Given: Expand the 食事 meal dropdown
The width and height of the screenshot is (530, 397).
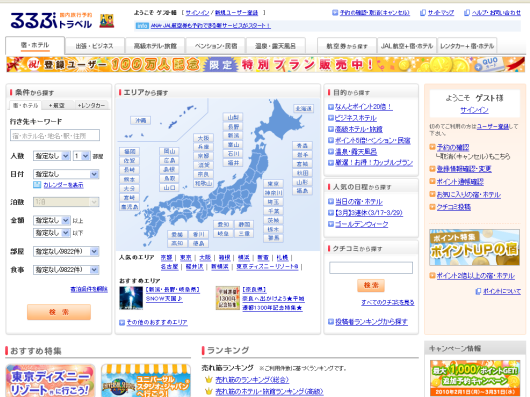Looking at the screenshot, I should [66, 270].
